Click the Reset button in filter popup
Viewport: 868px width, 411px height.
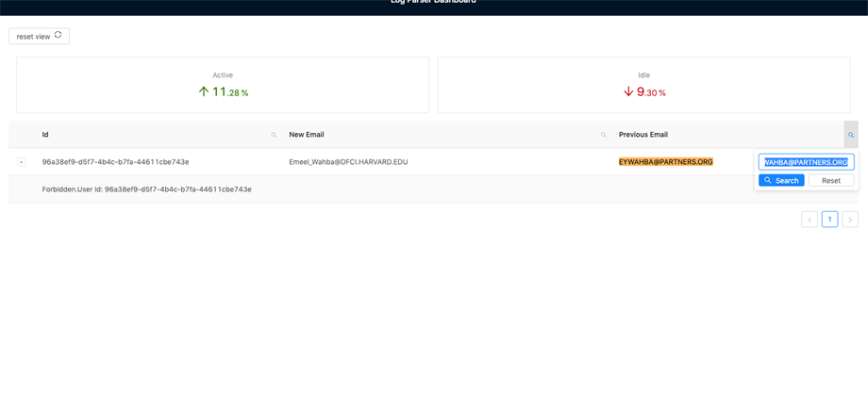(x=831, y=180)
